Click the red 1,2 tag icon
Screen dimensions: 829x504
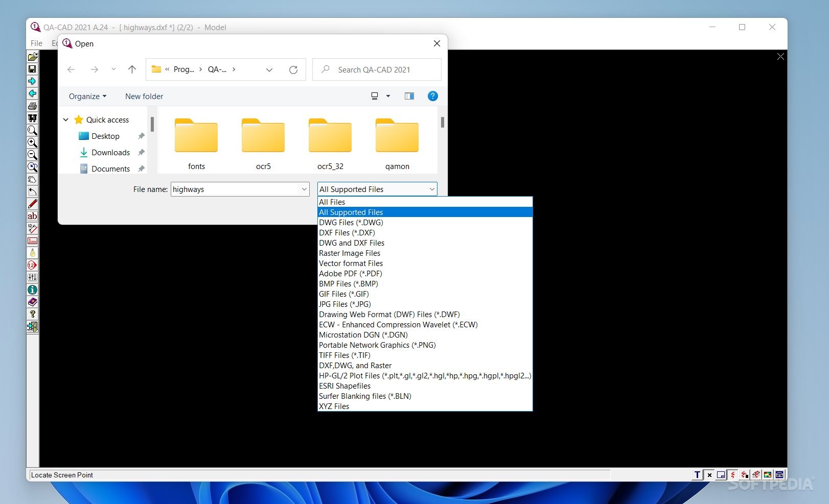click(32, 265)
